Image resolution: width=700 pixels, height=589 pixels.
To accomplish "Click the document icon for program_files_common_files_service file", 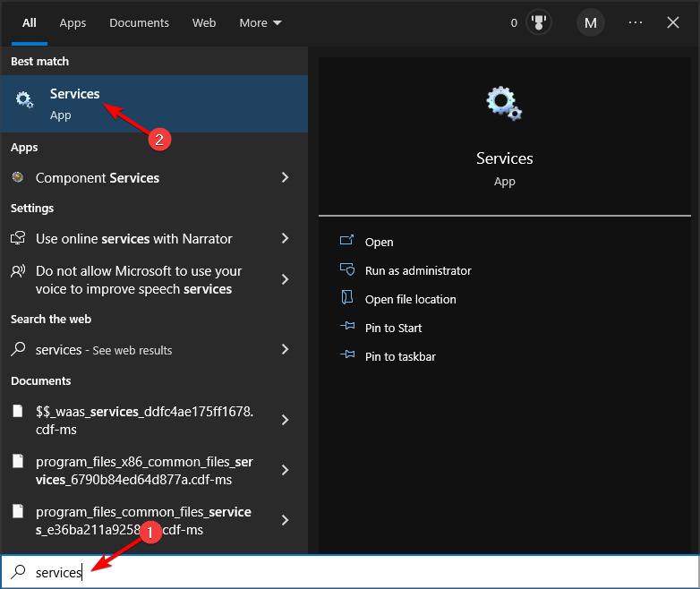I will pos(18,511).
